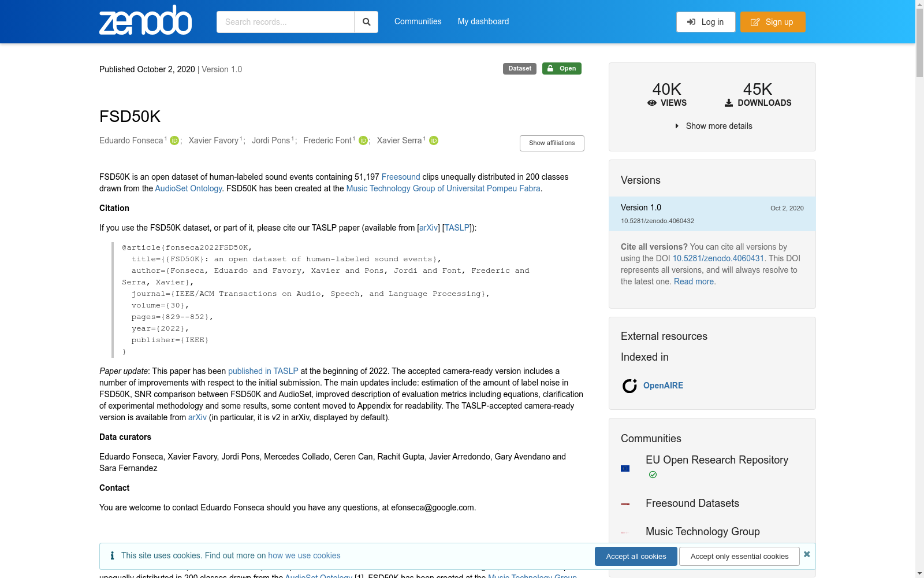Click the Open access badge
Image resolution: width=924 pixels, height=578 pixels.
pyautogui.click(x=562, y=69)
